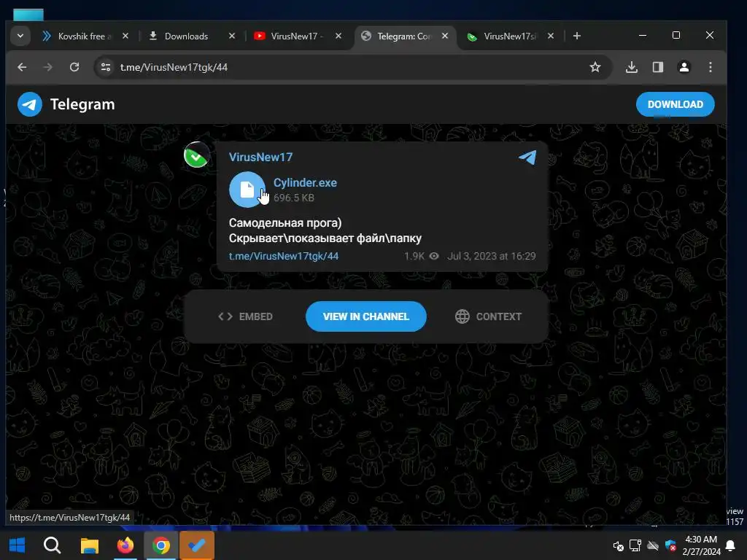Screen dimensions: 747x560
Task: Close the VirusNew17 YouTube tab
Action: point(338,36)
